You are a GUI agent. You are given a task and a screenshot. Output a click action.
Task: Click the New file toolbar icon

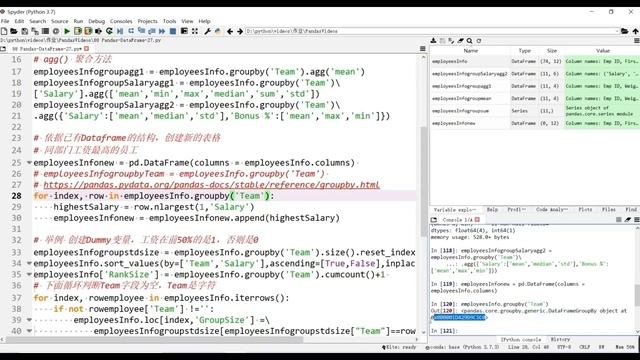tap(4, 31)
